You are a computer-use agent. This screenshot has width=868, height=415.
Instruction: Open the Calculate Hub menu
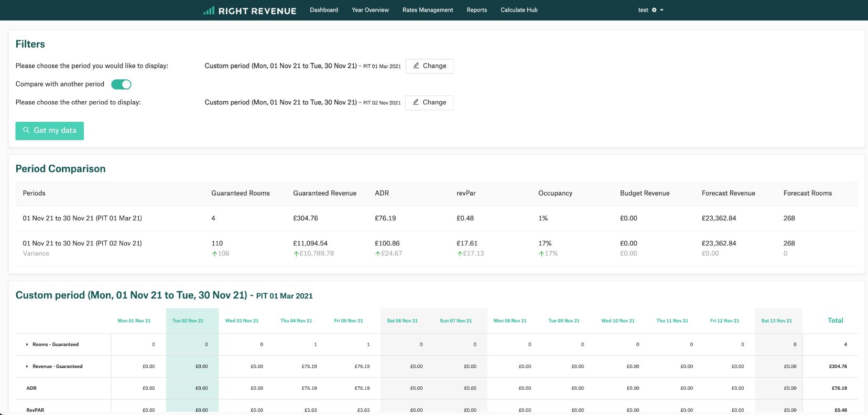[x=519, y=10]
